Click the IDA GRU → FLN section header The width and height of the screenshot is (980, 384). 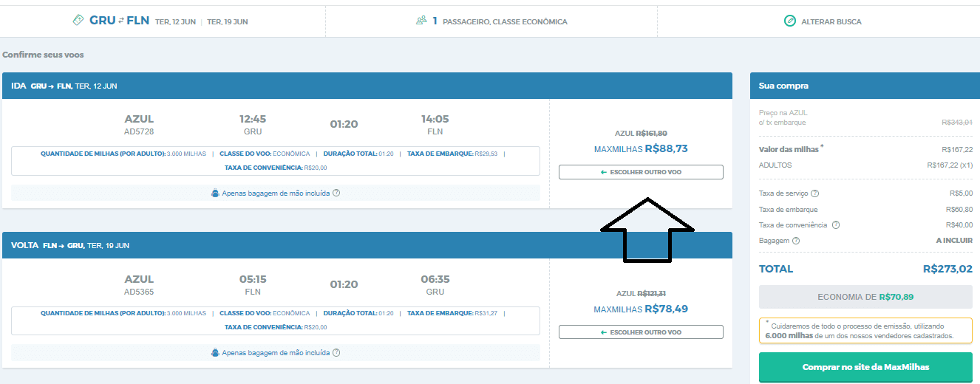[x=367, y=86]
